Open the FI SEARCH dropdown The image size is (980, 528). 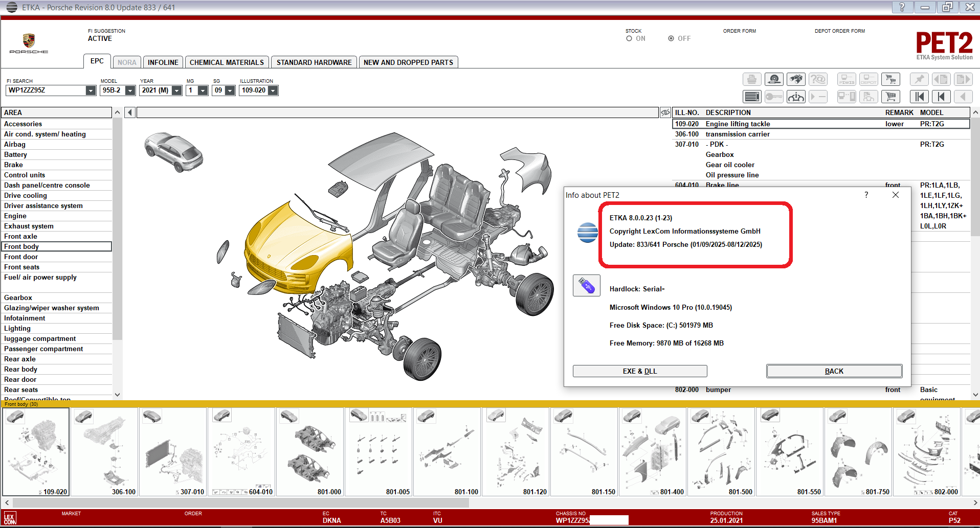[x=91, y=90]
